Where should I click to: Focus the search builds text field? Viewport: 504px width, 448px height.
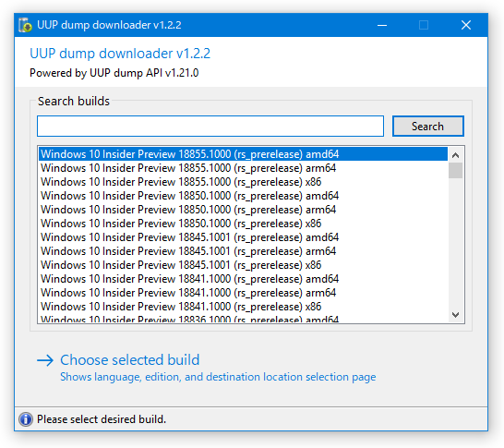pyautogui.click(x=210, y=126)
